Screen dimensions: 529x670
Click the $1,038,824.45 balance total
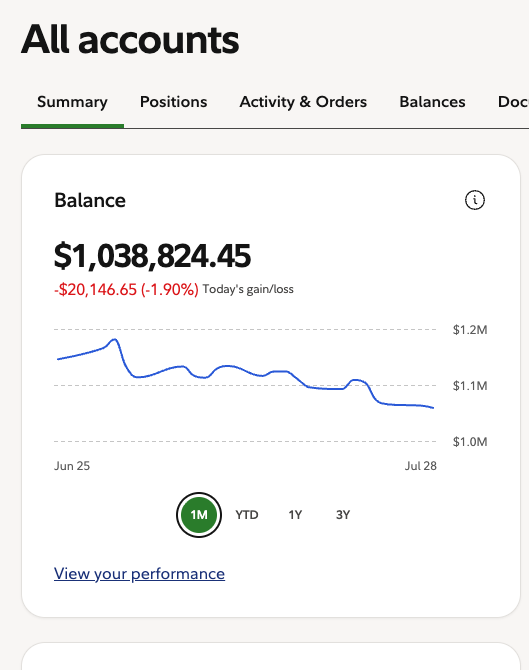[152, 256]
